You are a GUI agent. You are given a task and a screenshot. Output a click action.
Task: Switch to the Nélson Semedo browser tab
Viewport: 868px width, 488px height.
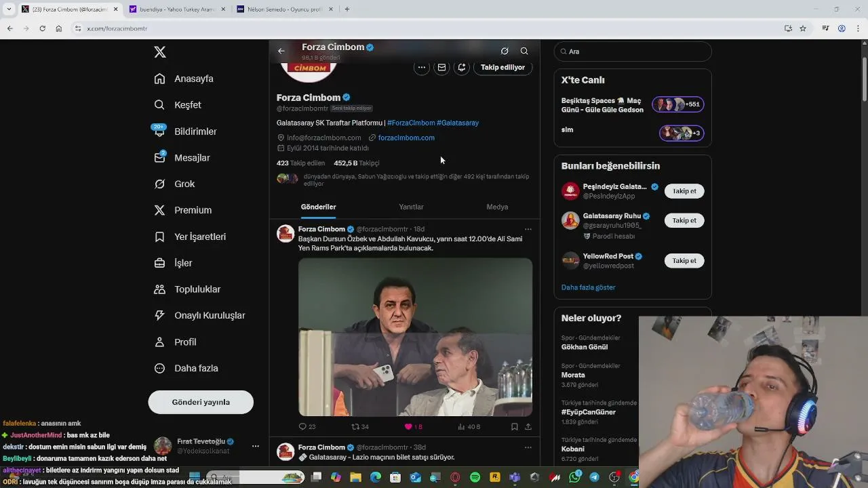285,9
